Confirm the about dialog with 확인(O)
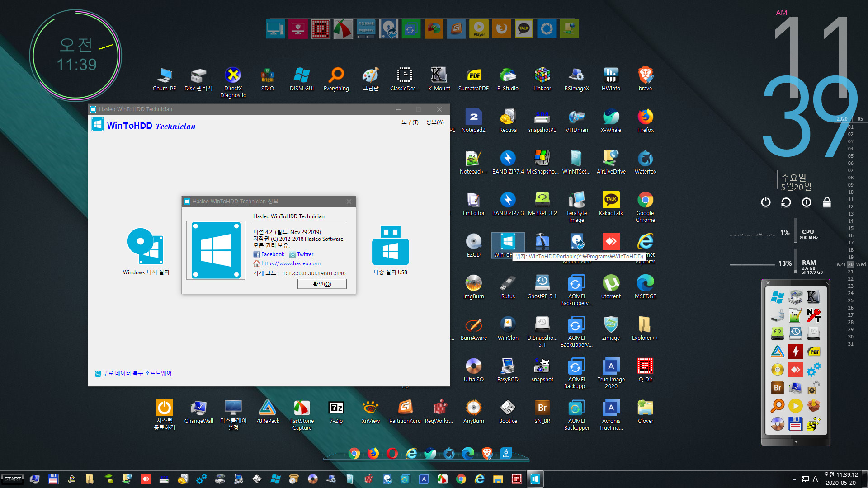The height and width of the screenshot is (488, 868). tap(322, 284)
